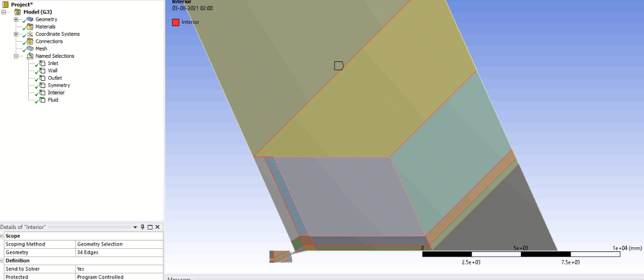Click the Send to Solver label
This screenshot has width=644, height=280.
pyautogui.click(x=39, y=269)
